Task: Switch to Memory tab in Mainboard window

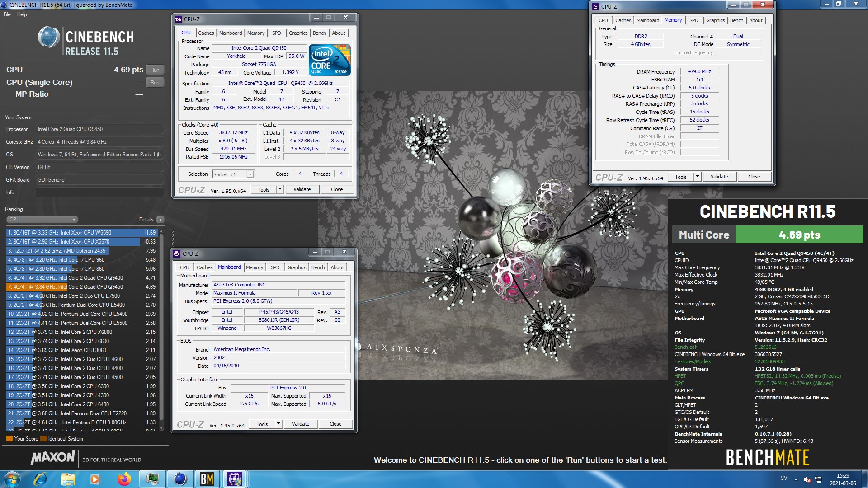Action: [x=254, y=267]
